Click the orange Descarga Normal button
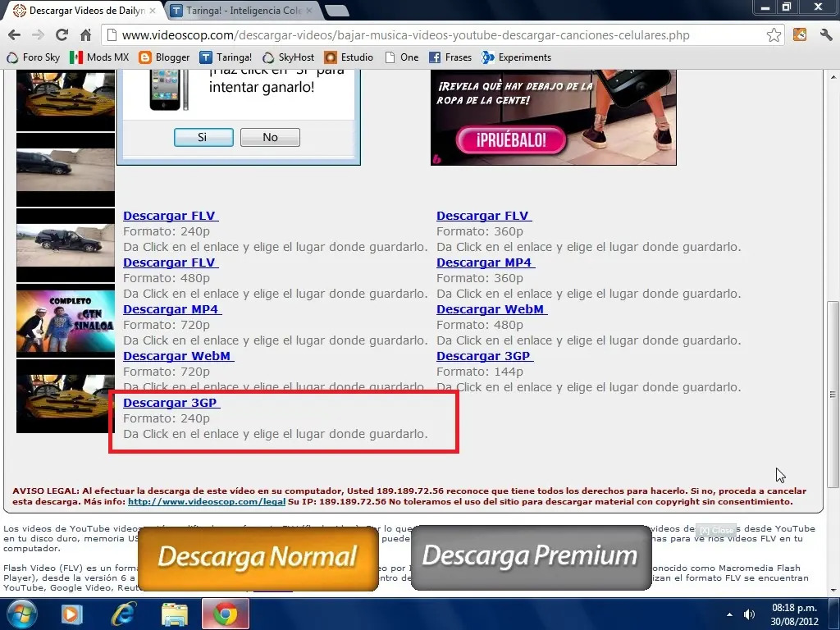This screenshot has width=840, height=630. pos(258,557)
